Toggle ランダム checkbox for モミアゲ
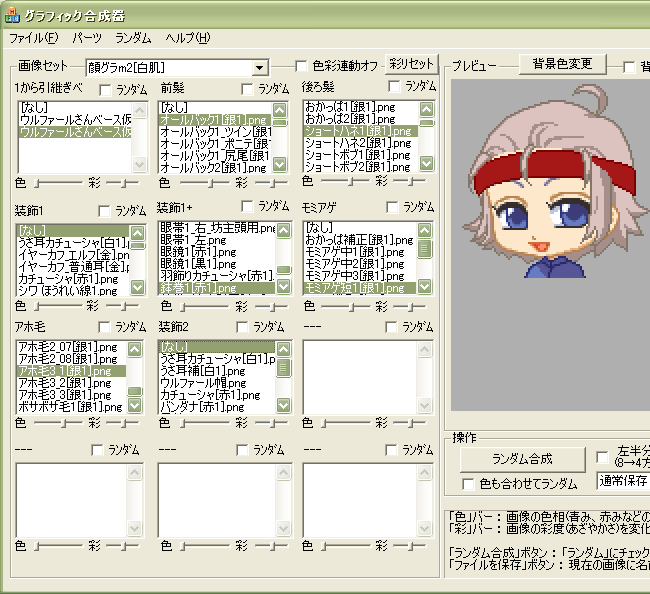The height and width of the screenshot is (594, 650). [392, 207]
